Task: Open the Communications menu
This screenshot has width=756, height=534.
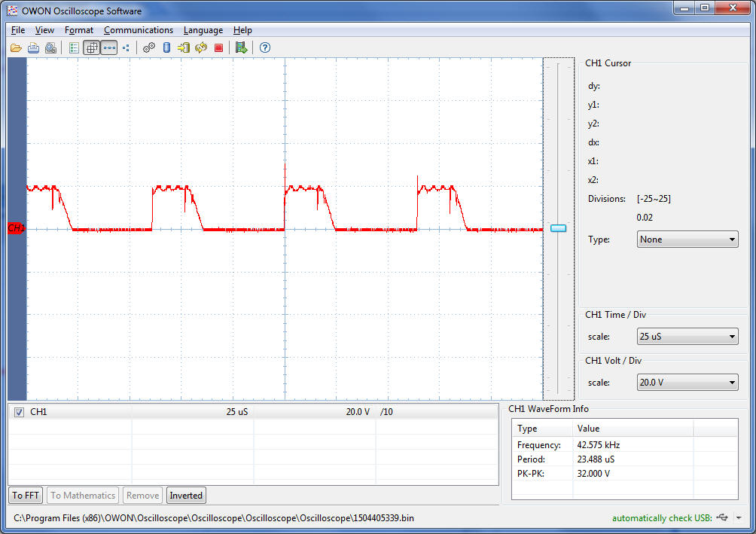Action: [139, 30]
